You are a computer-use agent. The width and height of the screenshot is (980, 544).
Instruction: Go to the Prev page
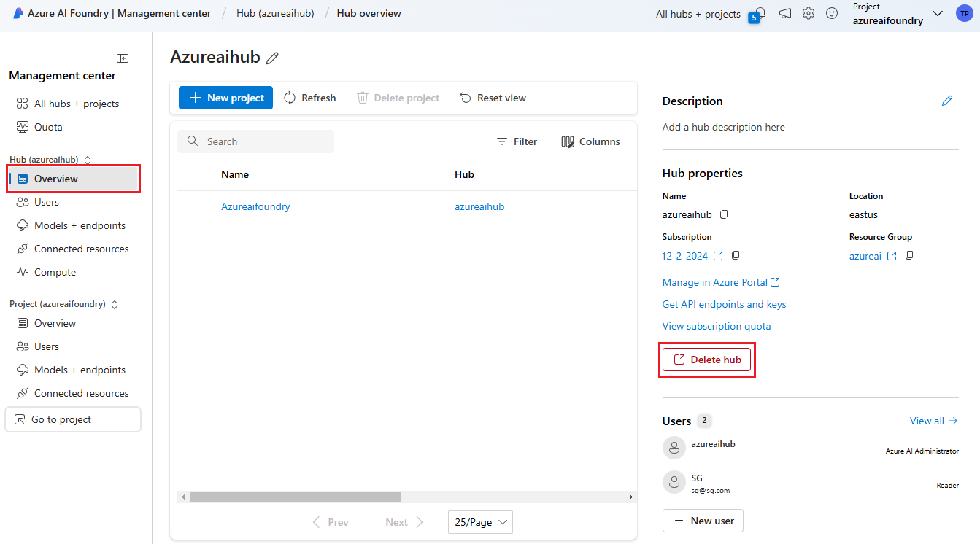330,522
